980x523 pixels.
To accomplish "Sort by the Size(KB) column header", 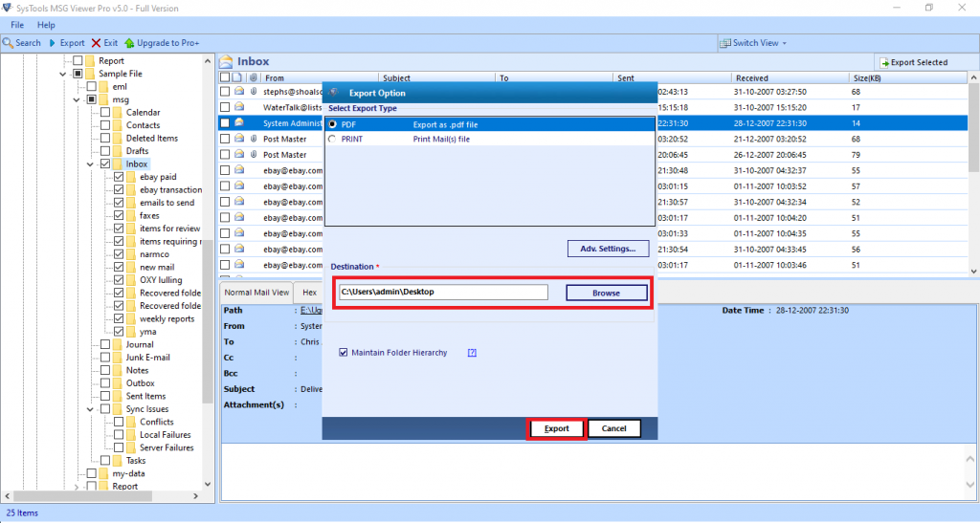I will tap(908, 78).
